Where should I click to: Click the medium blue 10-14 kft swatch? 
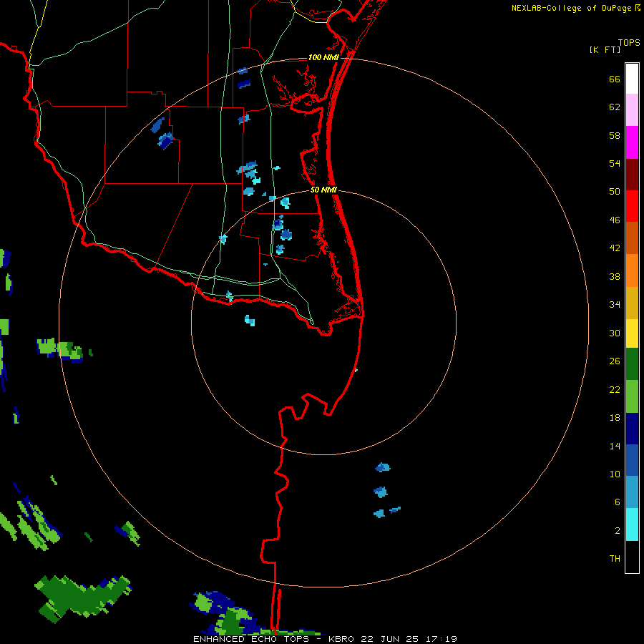632,460
